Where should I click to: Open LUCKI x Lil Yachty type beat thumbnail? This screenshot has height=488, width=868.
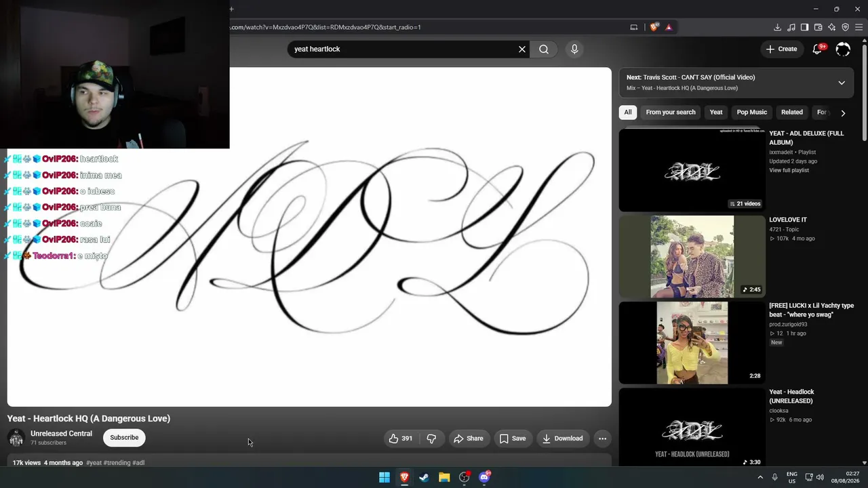coord(692,343)
